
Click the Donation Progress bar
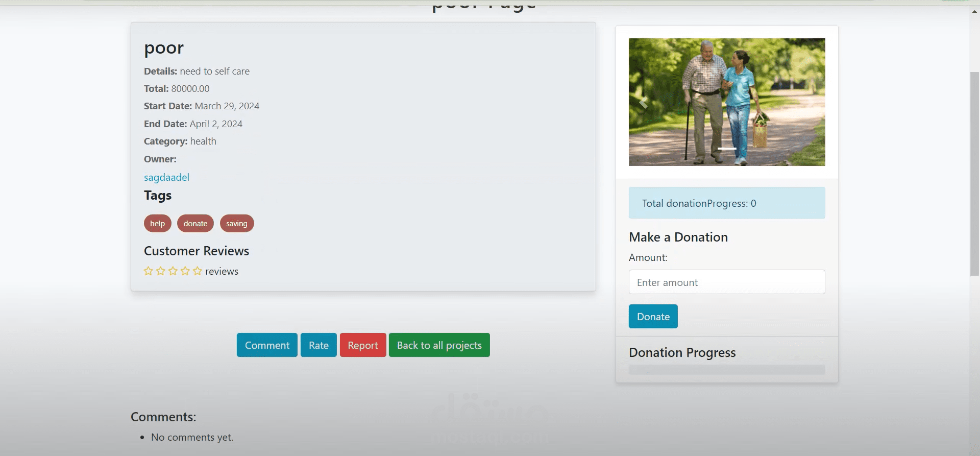click(727, 370)
